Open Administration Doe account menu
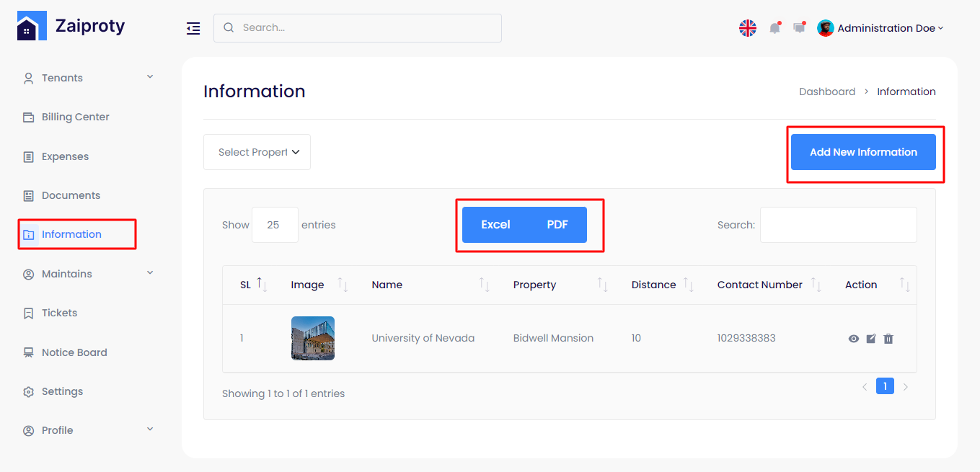Screen dimensions: 980x472 tap(880, 28)
